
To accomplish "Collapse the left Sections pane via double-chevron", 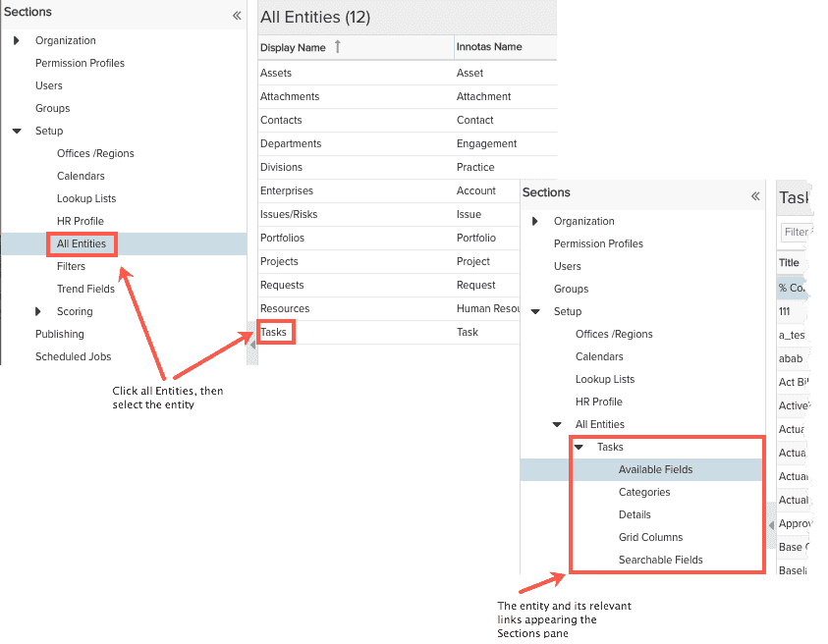I will (237, 16).
